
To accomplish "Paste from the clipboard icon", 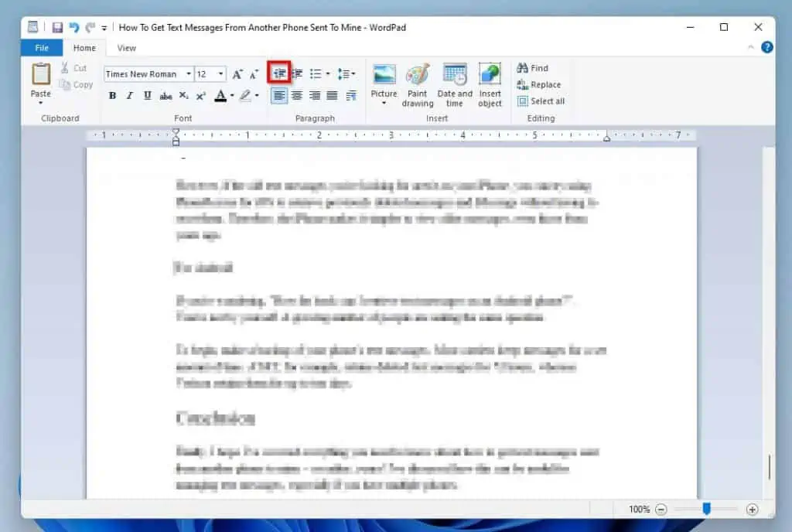I will coord(41,74).
